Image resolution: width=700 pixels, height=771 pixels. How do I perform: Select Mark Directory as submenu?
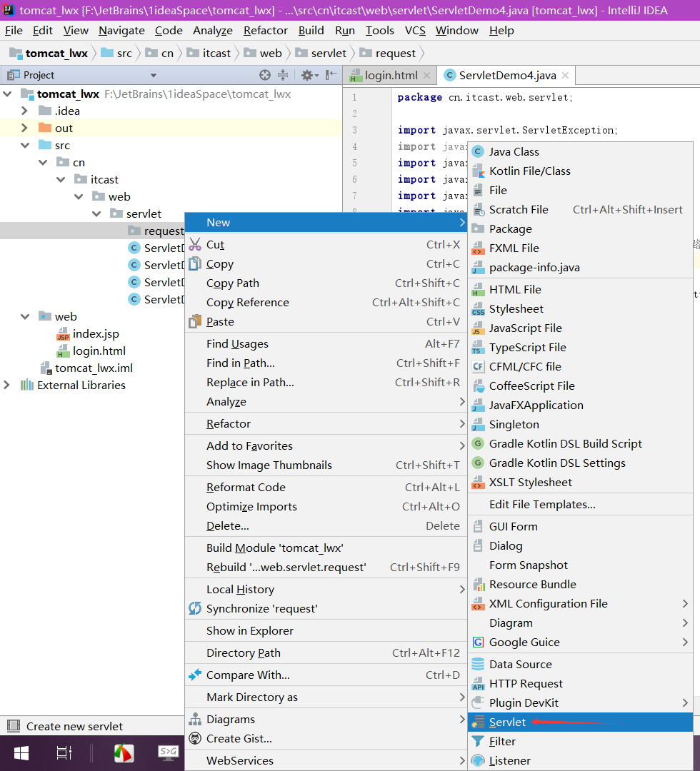tap(326, 697)
